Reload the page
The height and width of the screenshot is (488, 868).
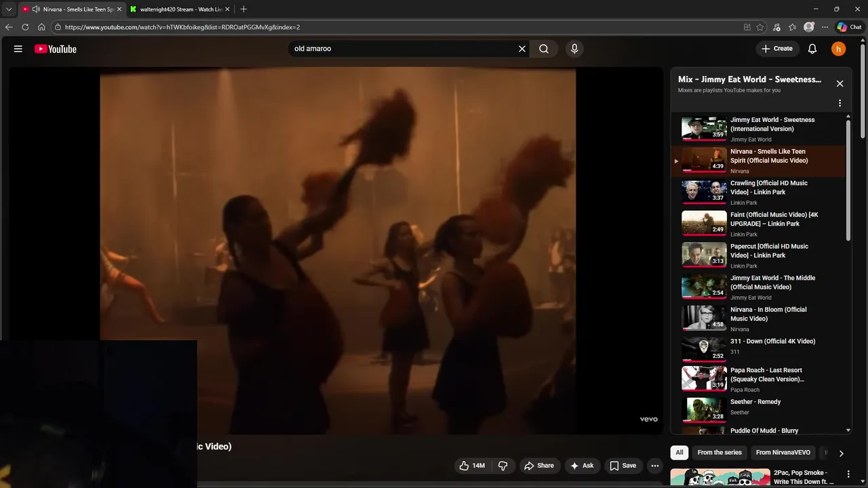pos(25,27)
